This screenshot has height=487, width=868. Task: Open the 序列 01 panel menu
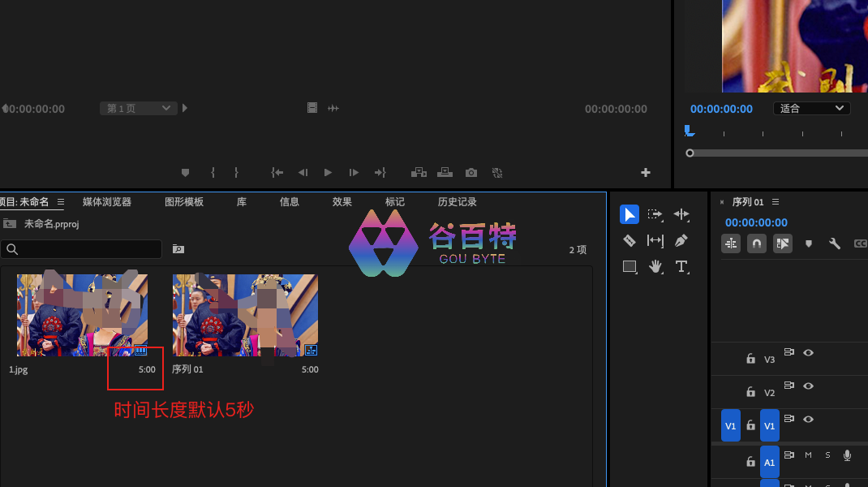[x=776, y=202]
